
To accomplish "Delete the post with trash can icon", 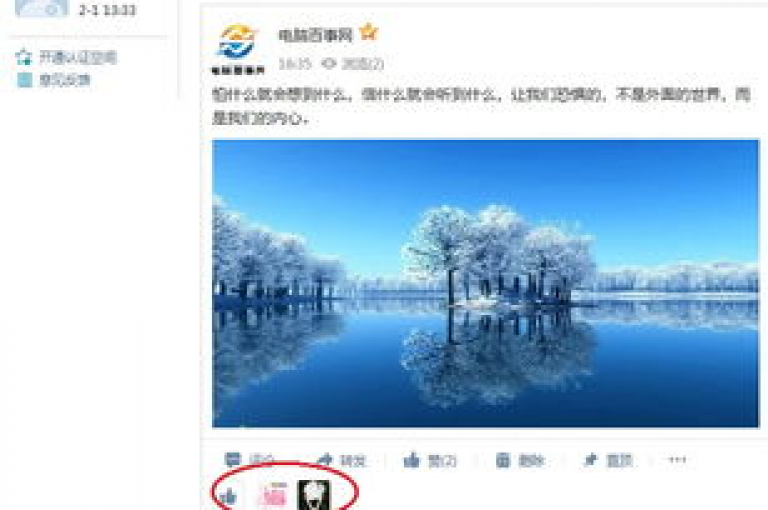I will [520, 460].
